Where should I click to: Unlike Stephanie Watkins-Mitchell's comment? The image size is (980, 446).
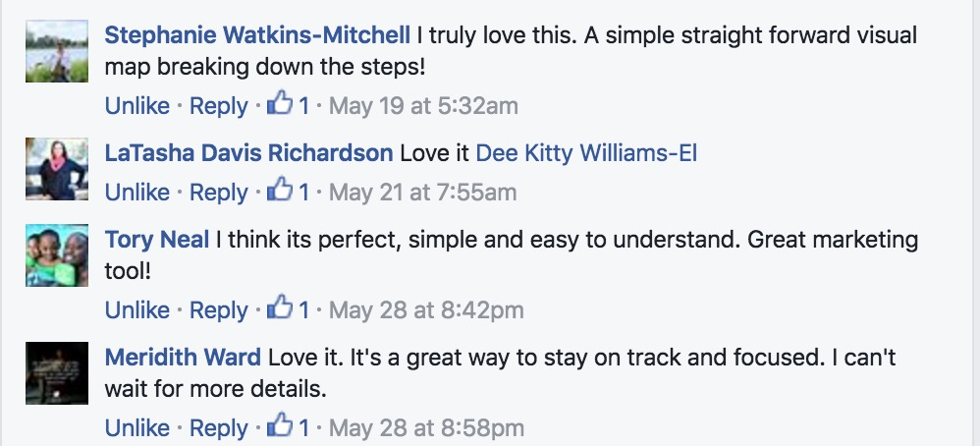(137, 105)
